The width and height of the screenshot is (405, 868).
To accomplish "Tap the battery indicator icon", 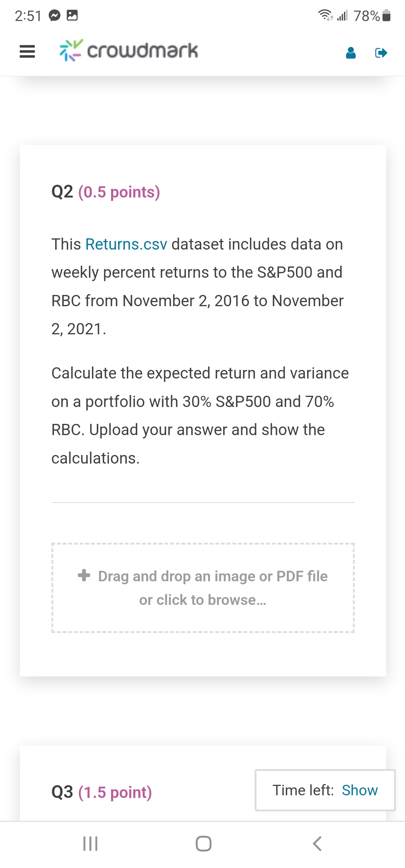I will click(x=386, y=16).
